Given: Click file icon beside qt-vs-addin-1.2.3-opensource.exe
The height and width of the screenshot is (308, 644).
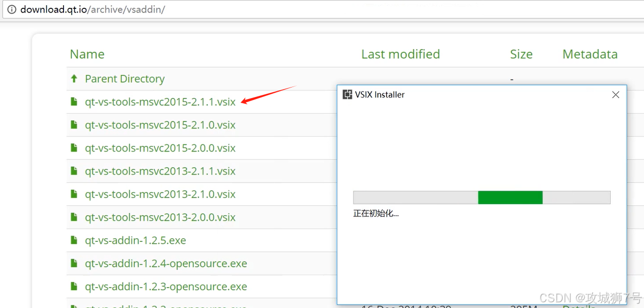Looking at the screenshot, I should click(x=74, y=286).
